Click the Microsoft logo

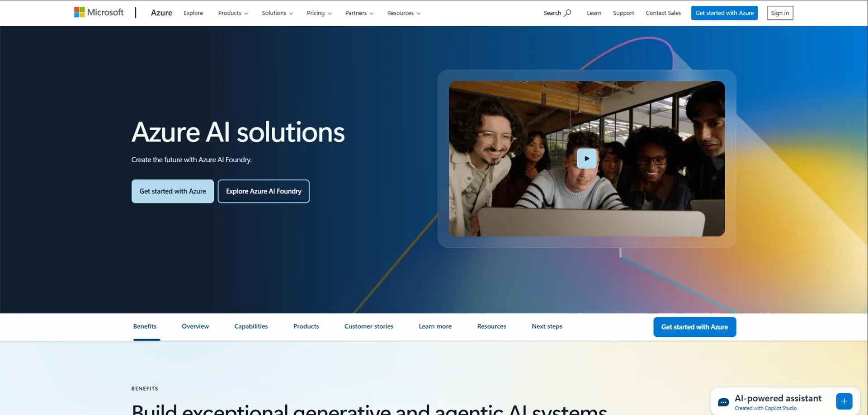coord(99,13)
